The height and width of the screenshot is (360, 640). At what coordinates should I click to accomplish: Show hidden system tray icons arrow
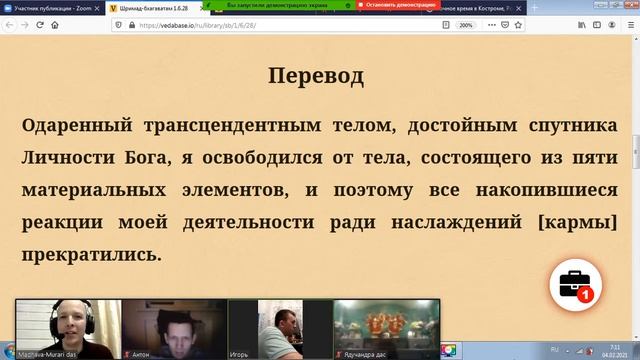pyautogui.click(x=567, y=351)
